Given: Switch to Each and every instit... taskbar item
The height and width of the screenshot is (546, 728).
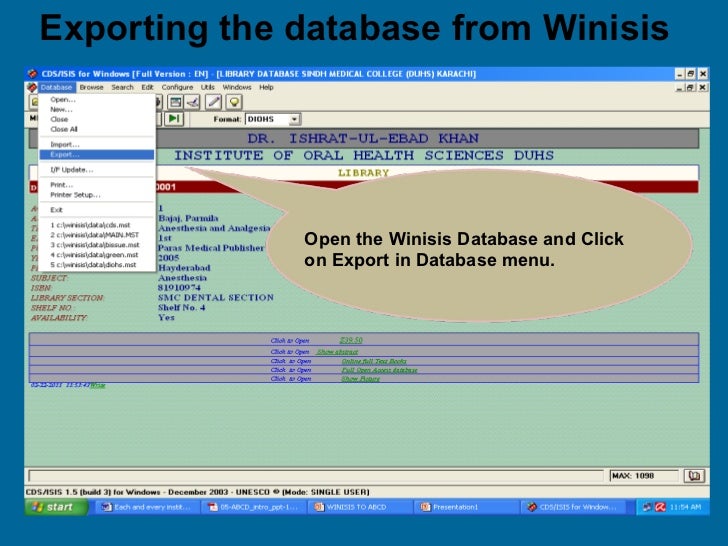Looking at the screenshot, I should pos(148,507).
